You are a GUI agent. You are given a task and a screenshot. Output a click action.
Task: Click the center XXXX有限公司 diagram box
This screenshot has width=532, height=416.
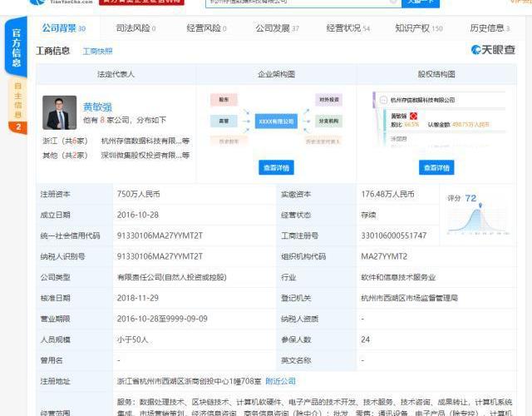276,121
